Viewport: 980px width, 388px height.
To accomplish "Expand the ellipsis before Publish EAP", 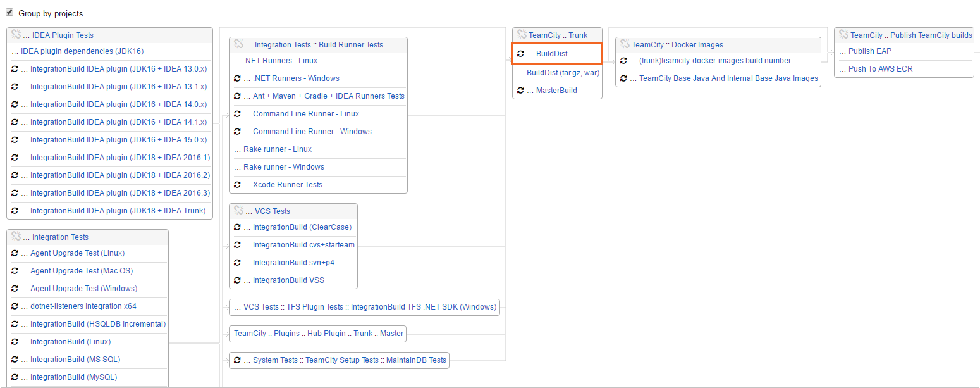I will click(x=843, y=51).
